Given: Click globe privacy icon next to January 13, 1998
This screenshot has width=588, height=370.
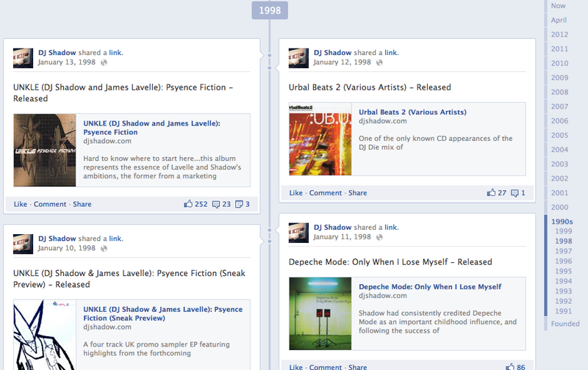Looking at the screenshot, I should 104,63.
